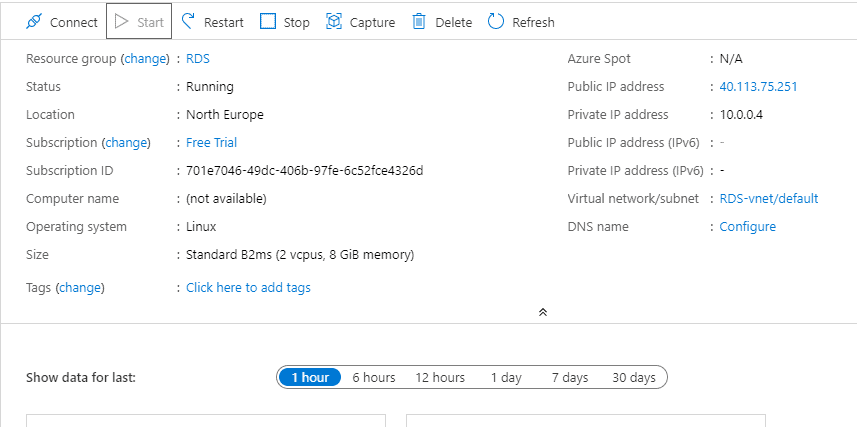Viewport: 857px width, 427px height.
Task: Show data for last 7 days
Action: [x=570, y=377]
